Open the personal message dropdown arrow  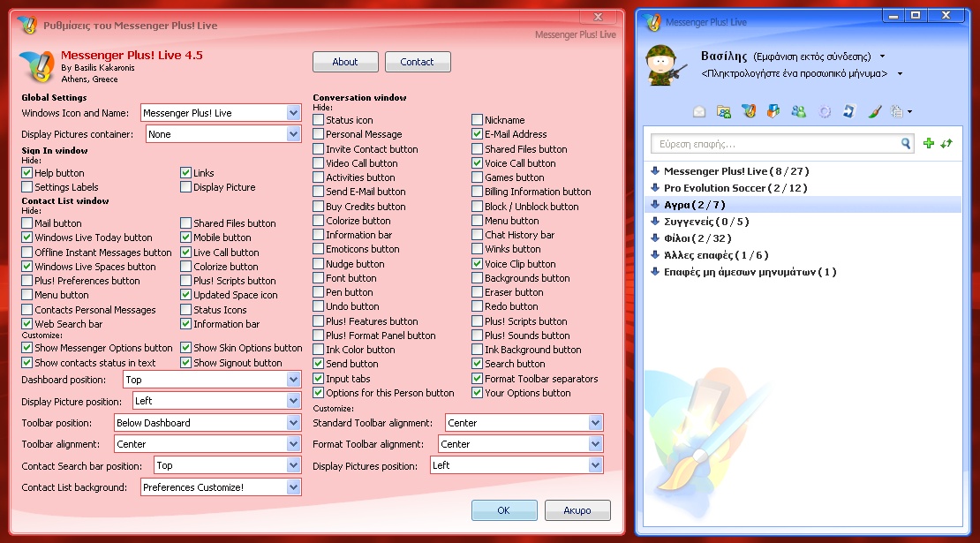click(900, 74)
